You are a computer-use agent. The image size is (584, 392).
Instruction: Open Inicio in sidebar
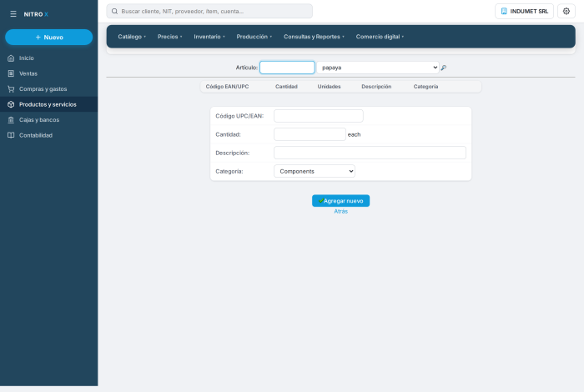(x=48, y=58)
